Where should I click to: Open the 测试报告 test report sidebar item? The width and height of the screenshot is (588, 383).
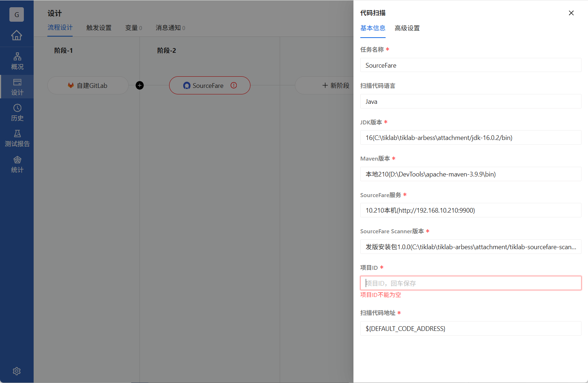click(17, 139)
